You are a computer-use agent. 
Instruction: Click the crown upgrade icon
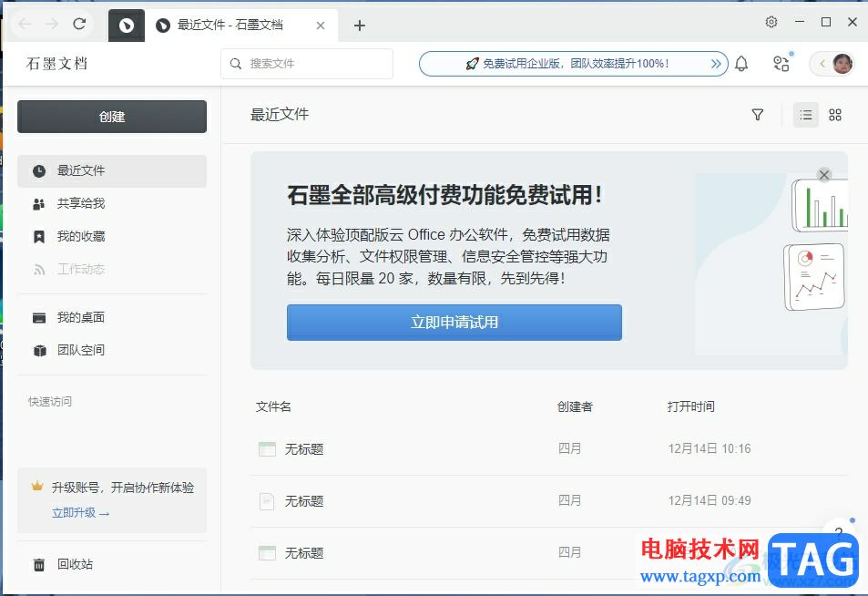(37, 487)
